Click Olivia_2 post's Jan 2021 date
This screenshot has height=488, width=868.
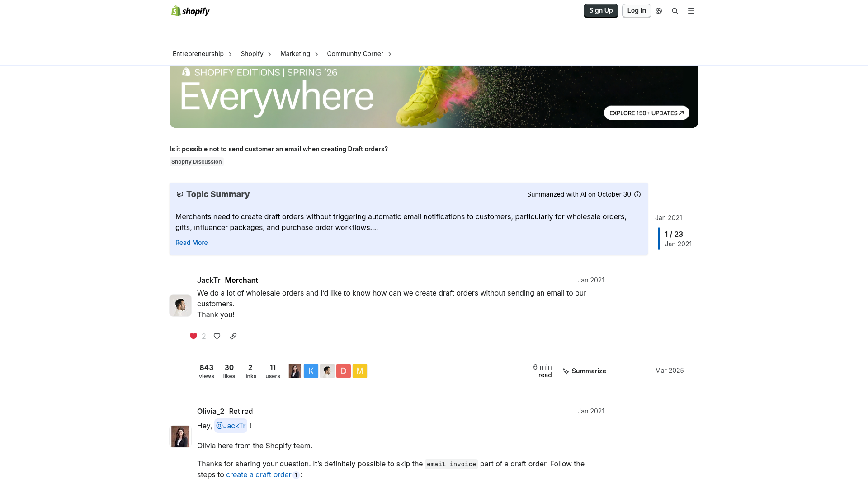[591, 411]
